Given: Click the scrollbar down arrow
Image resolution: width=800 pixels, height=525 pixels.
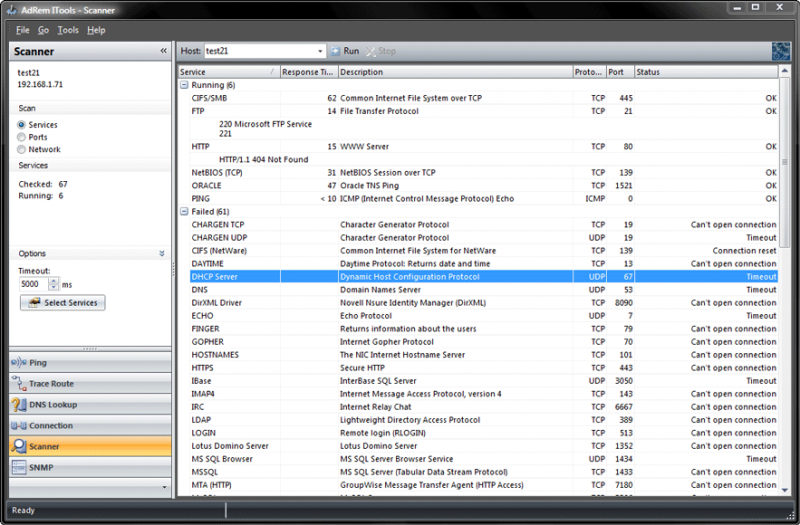Looking at the screenshot, I should point(784,490).
